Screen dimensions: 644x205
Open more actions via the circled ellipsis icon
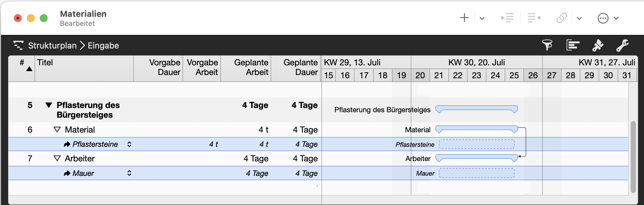(x=603, y=18)
